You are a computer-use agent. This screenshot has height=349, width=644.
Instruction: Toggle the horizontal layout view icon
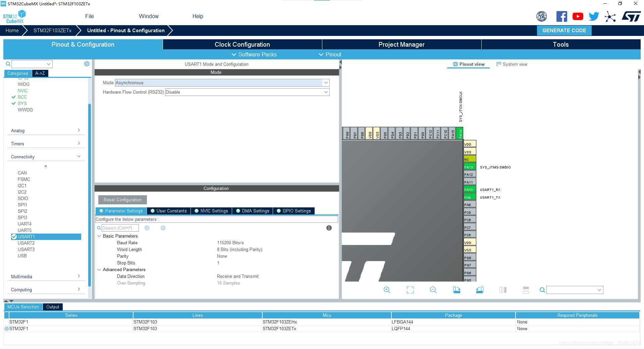coord(526,290)
